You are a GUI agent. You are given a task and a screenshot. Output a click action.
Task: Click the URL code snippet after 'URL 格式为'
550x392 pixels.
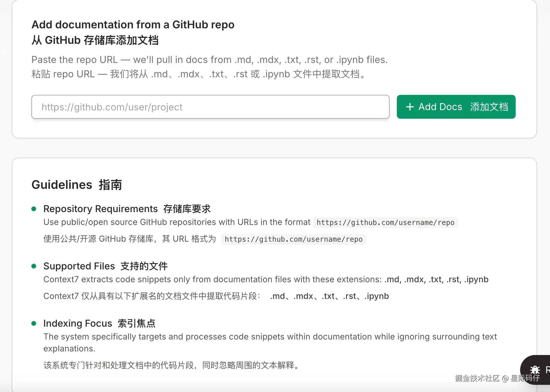coord(294,239)
